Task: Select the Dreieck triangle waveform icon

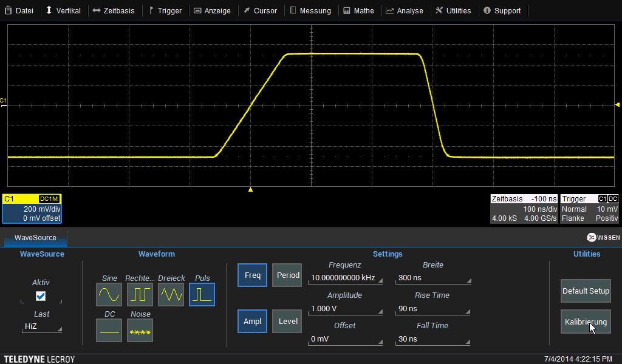Action: click(171, 295)
